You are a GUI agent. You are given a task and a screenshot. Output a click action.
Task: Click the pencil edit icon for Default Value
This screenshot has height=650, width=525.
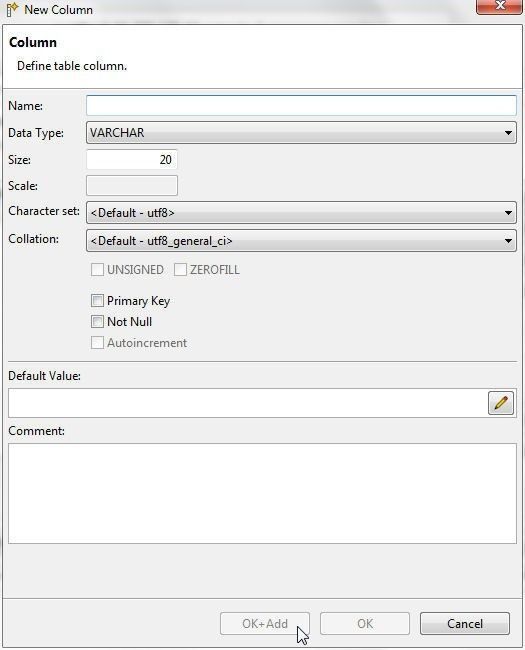coord(501,403)
